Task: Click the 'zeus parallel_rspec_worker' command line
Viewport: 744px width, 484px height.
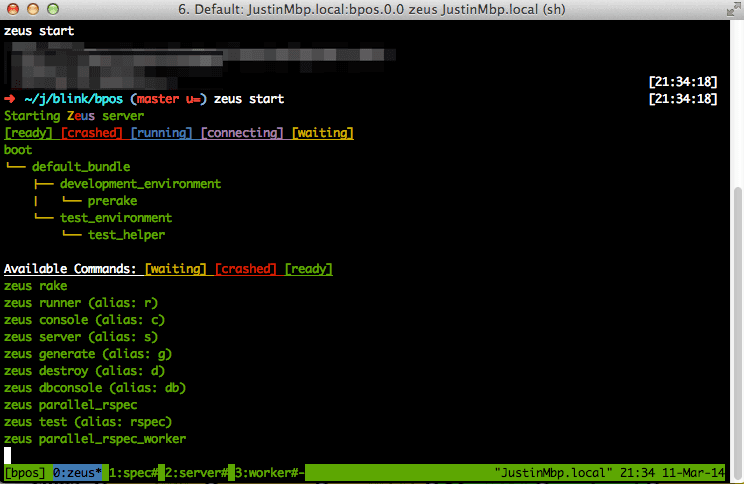Action: click(x=95, y=439)
